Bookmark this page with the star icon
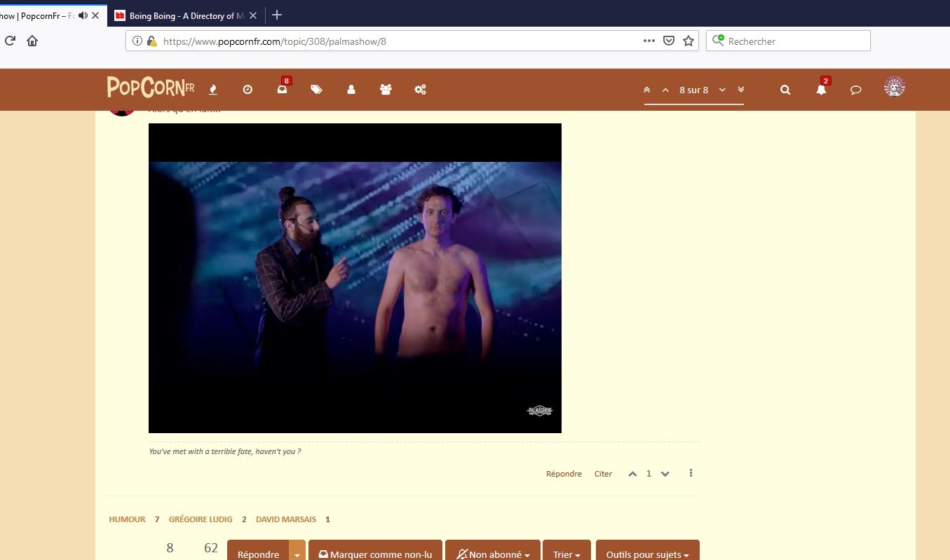The height and width of the screenshot is (560, 950). point(688,41)
